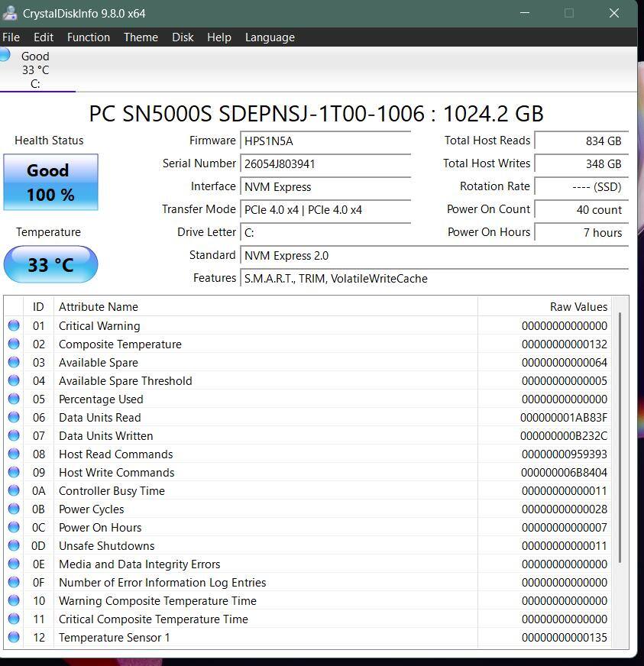Click Power On Count value 40 count
This screenshot has width=644, height=666.
click(581, 210)
